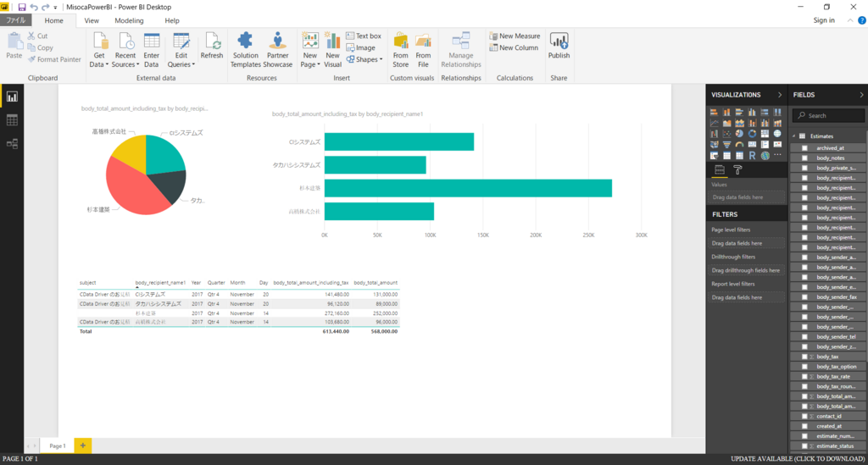Check the body_notes field
The width and height of the screenshot is (868, 465).
tap(804, 158)
